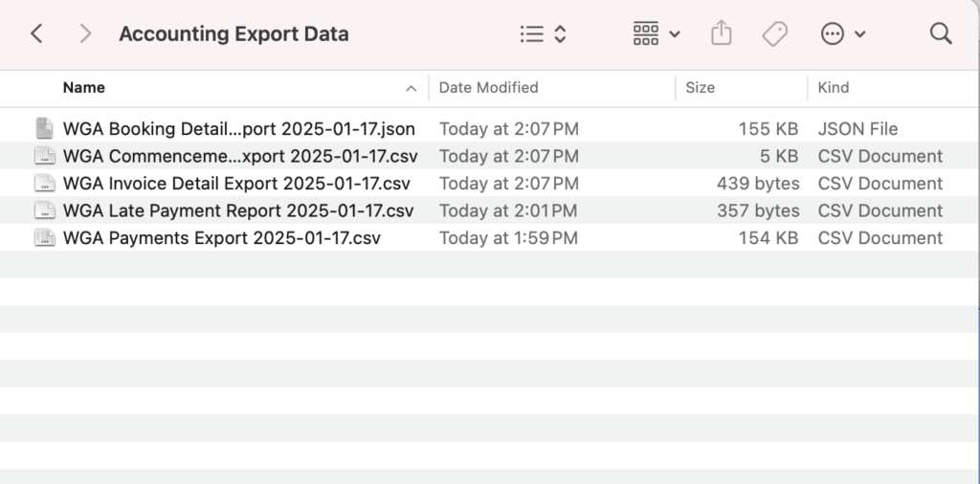Click the 154 KB Payments Export size cell
This screenshot has height=484, width=980.
pyautogui.click(x=768, y=238)
